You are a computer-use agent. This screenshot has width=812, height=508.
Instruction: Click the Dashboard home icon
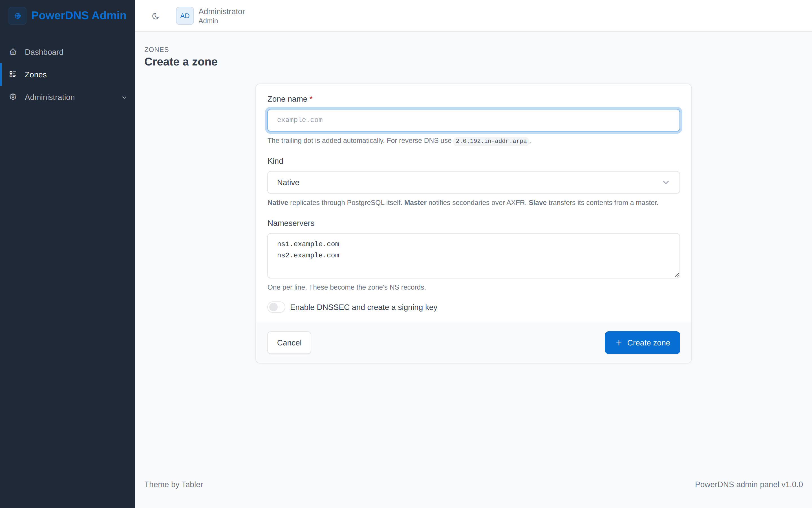pyautogui.click(x=13, y=52)
